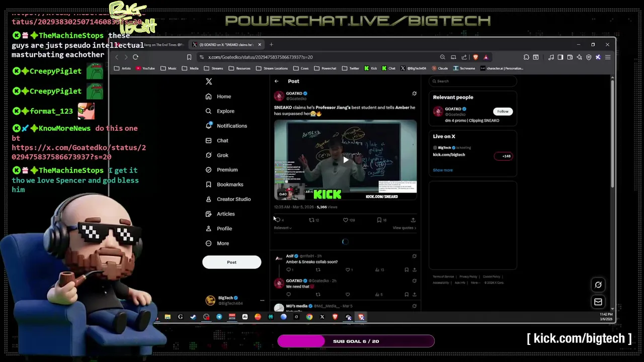Repost the main GOATKO post
Image resolution: width=644 pixels, height=362 pixels.
pos(311,220)
